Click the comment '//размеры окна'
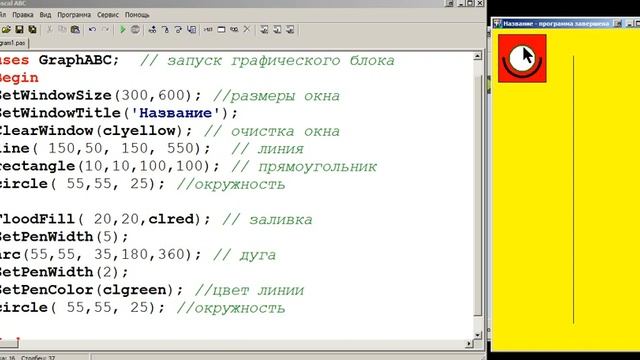The image size is (640, 360). click(277, 96)
